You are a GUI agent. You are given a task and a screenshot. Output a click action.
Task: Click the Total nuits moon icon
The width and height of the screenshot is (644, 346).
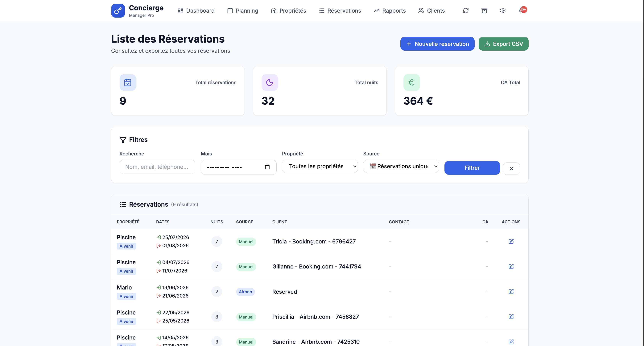tap(269, 82)
